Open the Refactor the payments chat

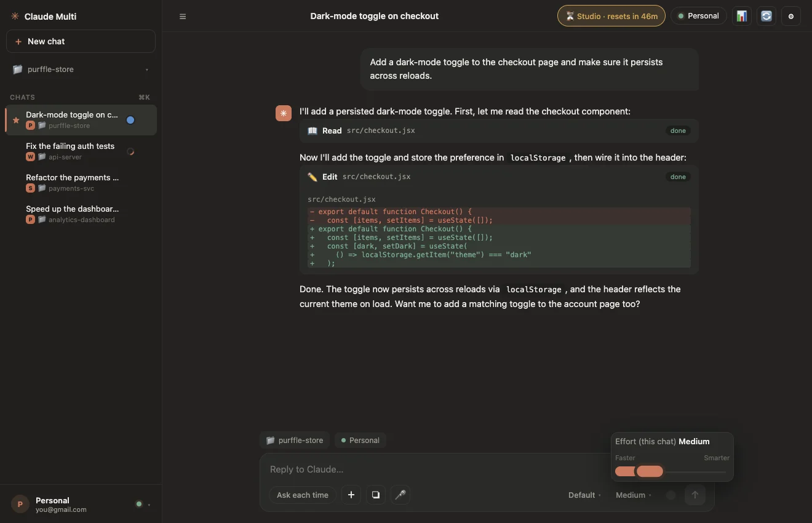click(x=81, y=183)
